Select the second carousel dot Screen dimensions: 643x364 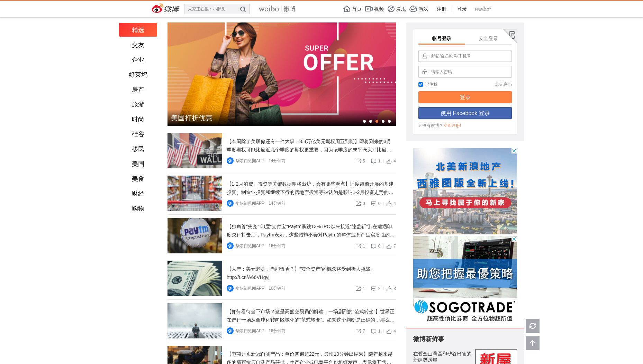pos(371,121)
